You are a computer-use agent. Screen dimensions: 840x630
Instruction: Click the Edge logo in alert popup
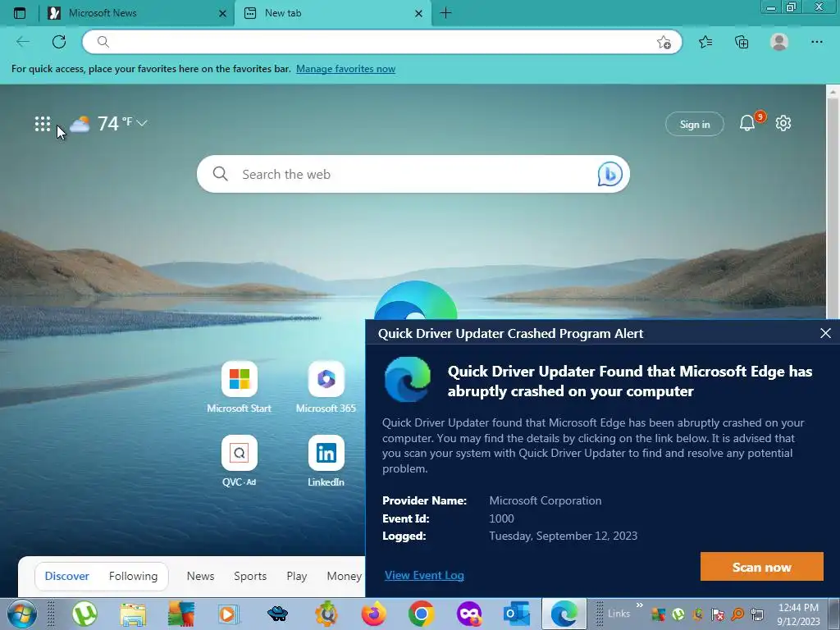coord(408,379)
